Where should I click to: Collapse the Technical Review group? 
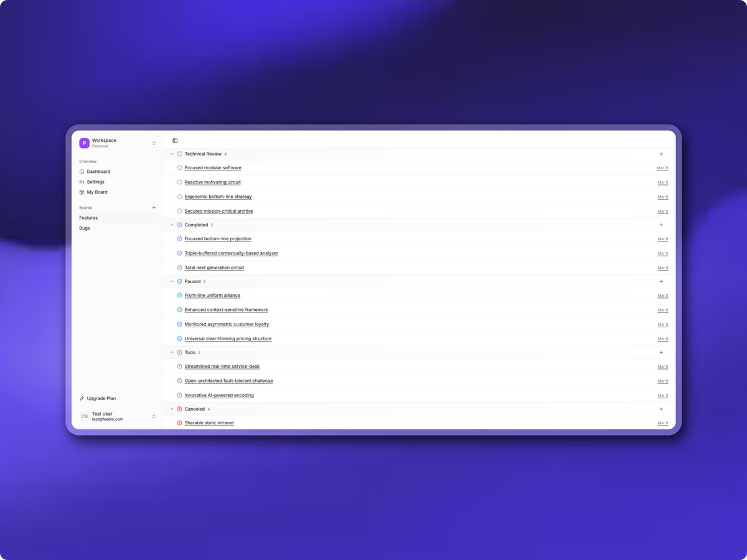coord(172,154)
